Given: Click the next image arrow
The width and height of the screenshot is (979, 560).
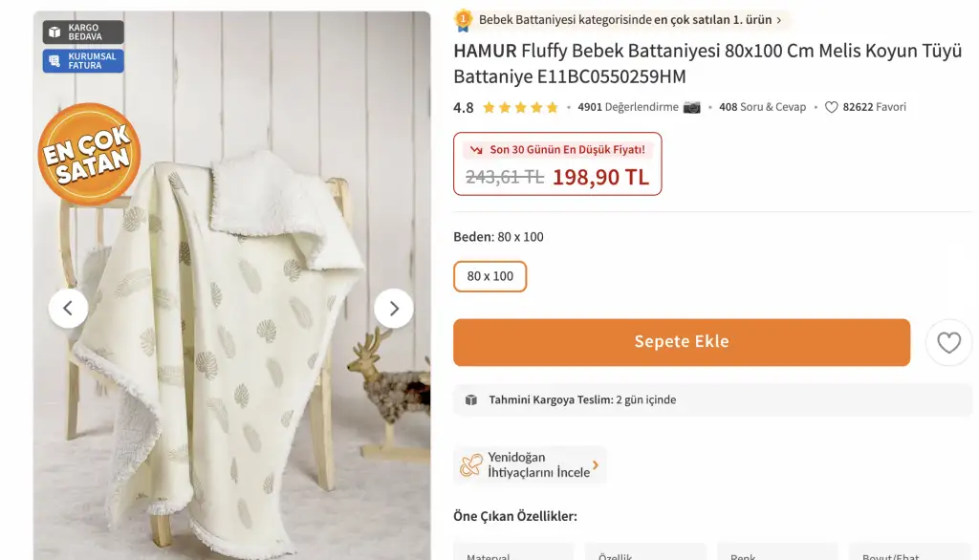Looking at the screenshot, I should [393, 308].
